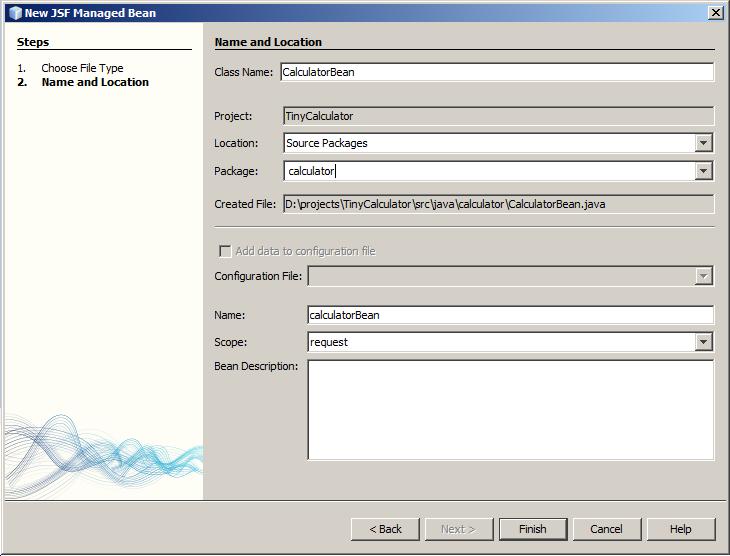Open the Configuration File dropdown

point(704,276)
